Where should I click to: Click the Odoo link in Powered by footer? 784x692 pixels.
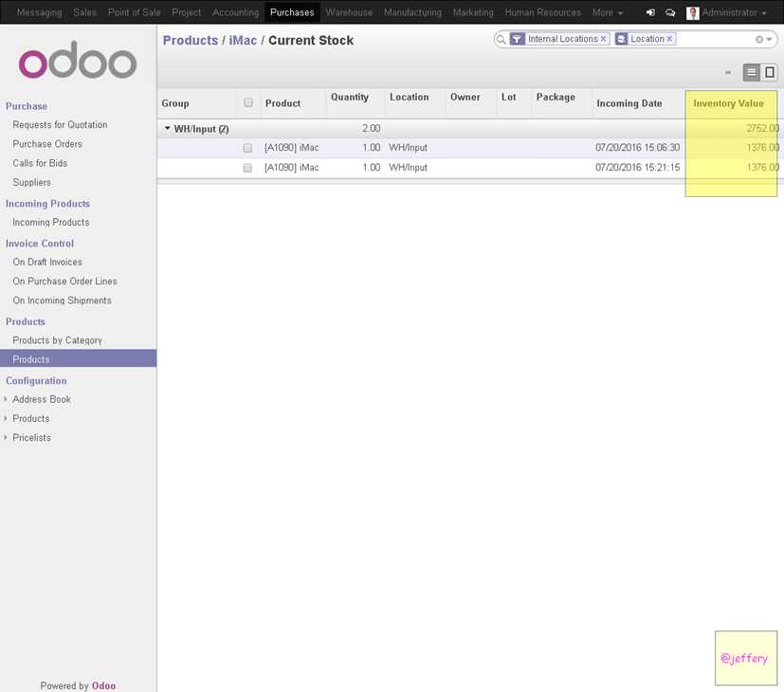tap(103, 685)
